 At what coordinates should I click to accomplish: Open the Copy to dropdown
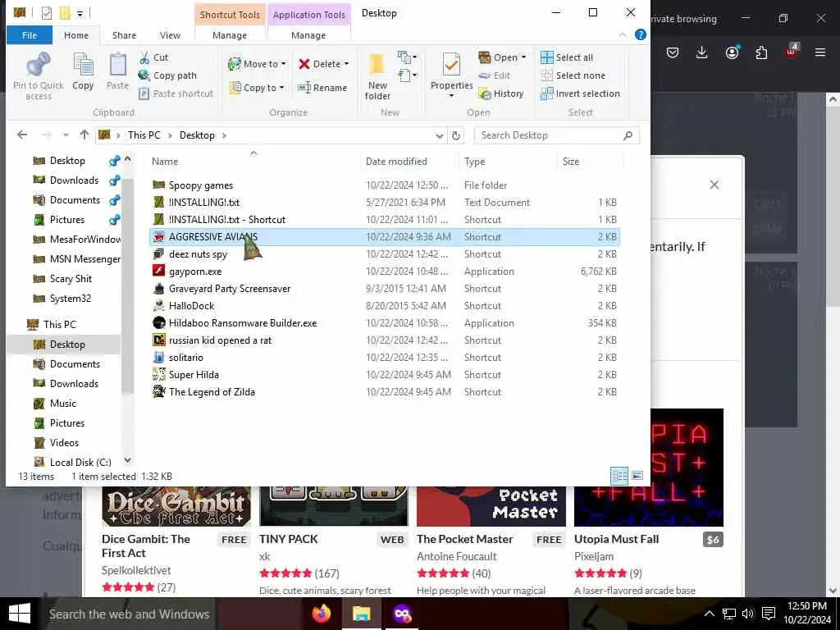257,87
